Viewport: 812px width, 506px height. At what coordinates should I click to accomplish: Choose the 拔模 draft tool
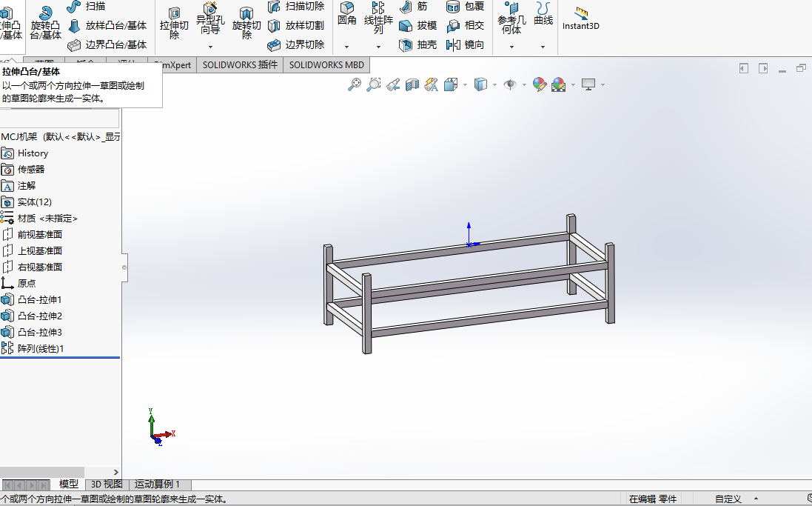pyautogui.click(x=418, y=25)
